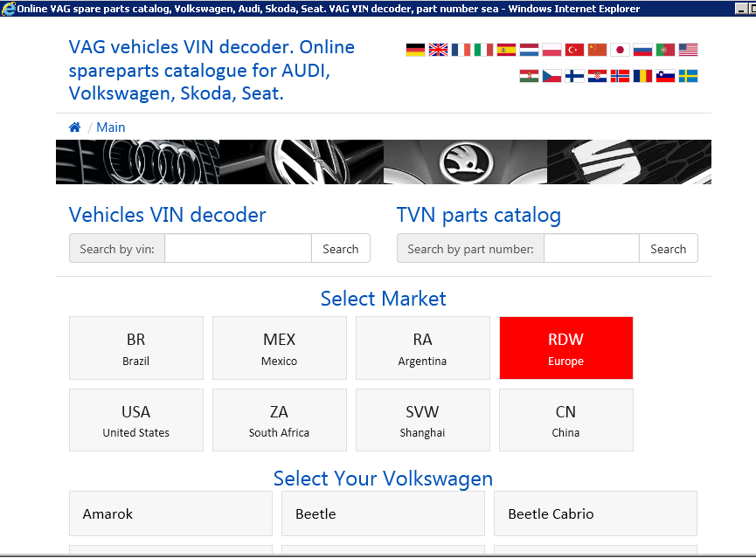Select the SVW Shanghai market tile
The image size is (756, 558).
(x=423, y=420)
